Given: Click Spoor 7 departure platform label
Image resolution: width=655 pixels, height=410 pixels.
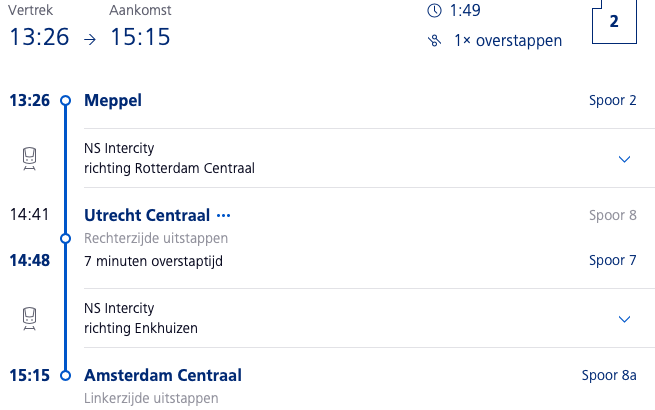Looking at the screenshot, I should [613, 260].
